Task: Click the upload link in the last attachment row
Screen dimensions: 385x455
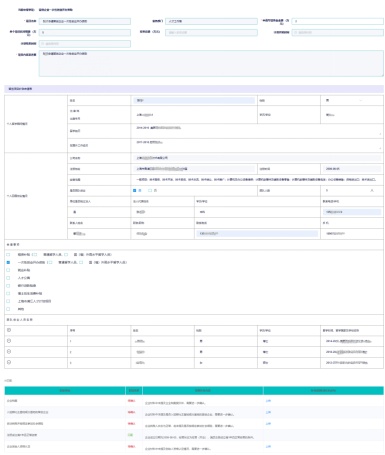Action: click(x=268, y=446)
